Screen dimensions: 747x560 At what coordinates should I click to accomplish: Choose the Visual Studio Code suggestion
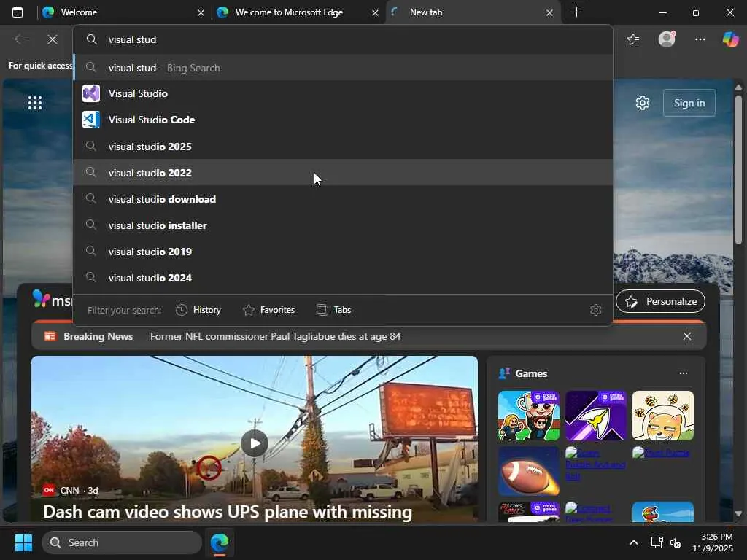tap(343, 120)
